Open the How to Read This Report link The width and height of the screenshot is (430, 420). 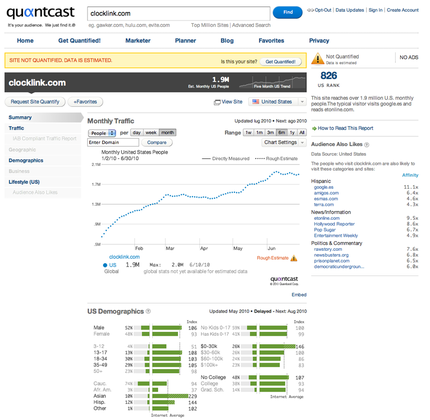(345, 128)
